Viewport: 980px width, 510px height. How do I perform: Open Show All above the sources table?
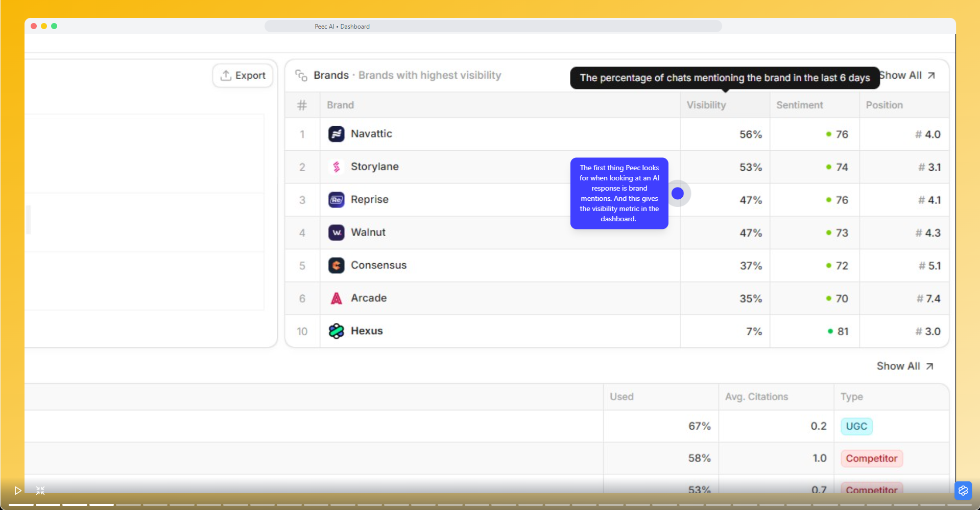click(x=905, y=366)
